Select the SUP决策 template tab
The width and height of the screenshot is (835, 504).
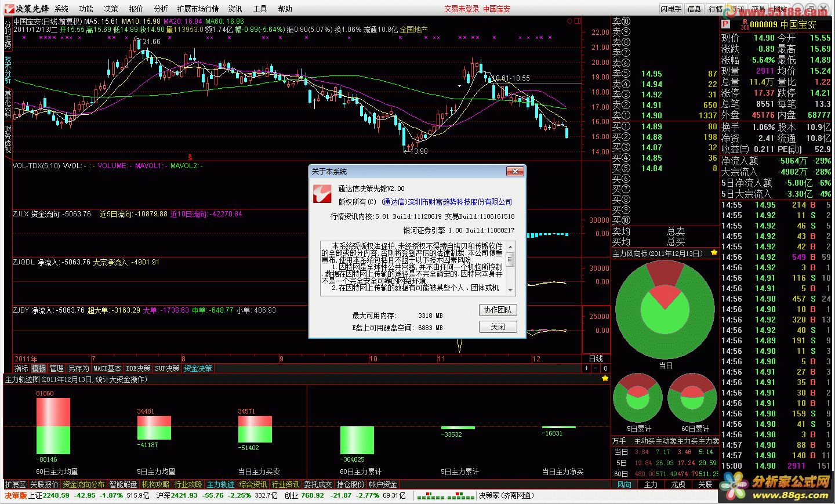click(168, 368)
